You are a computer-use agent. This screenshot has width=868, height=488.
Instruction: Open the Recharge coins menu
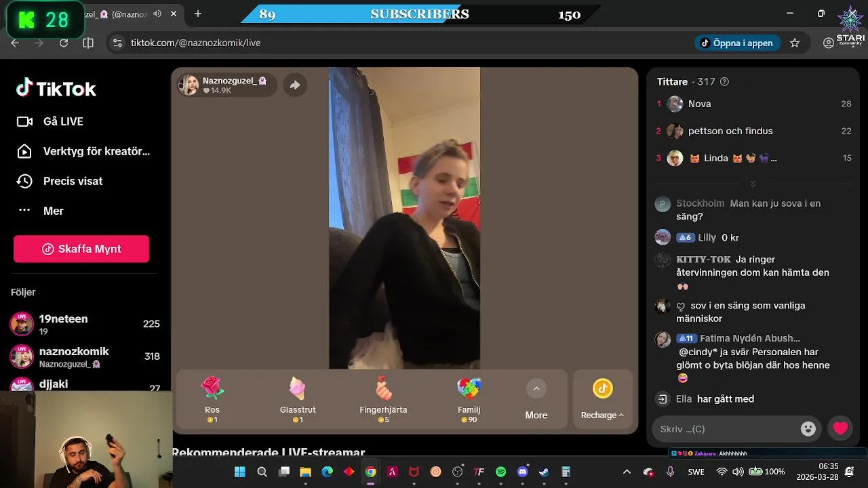(602, 399)
